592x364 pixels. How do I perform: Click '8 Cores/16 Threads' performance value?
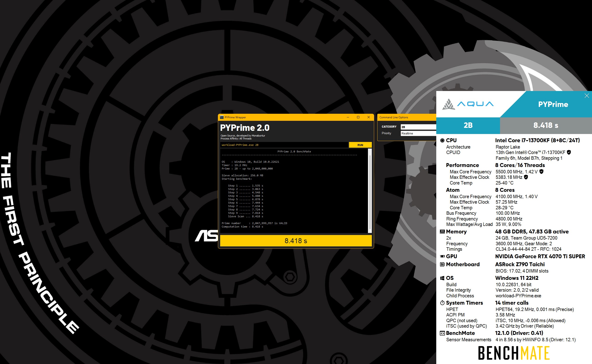[520, 165]
